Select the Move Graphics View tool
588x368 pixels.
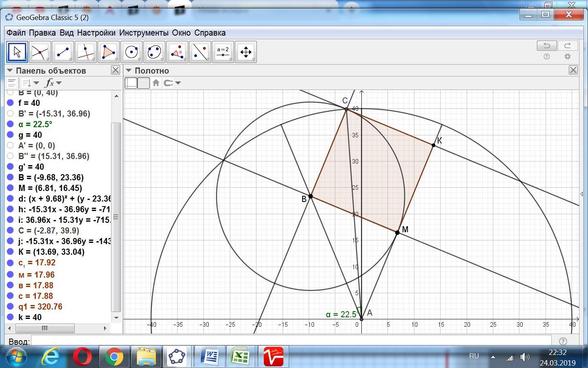[246, 52]
